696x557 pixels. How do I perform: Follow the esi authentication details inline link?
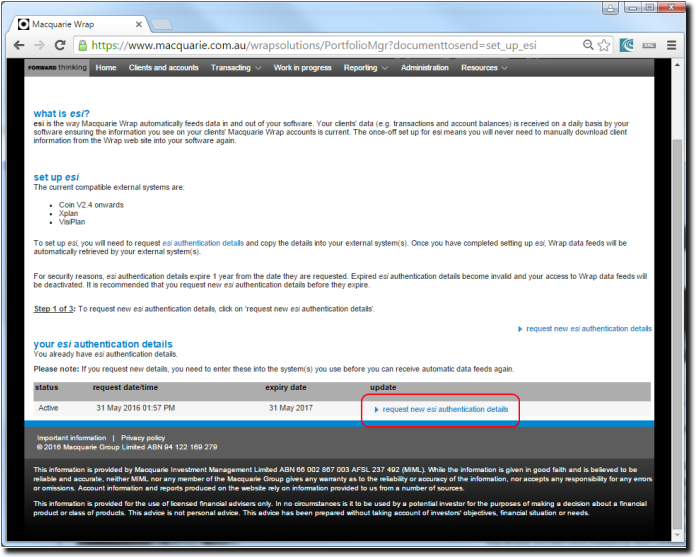coord(203,243)
